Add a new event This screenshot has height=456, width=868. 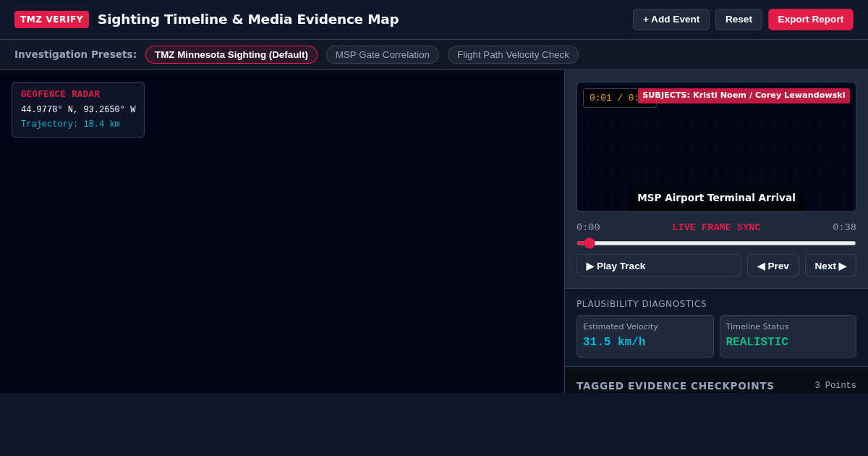point(671,20)
